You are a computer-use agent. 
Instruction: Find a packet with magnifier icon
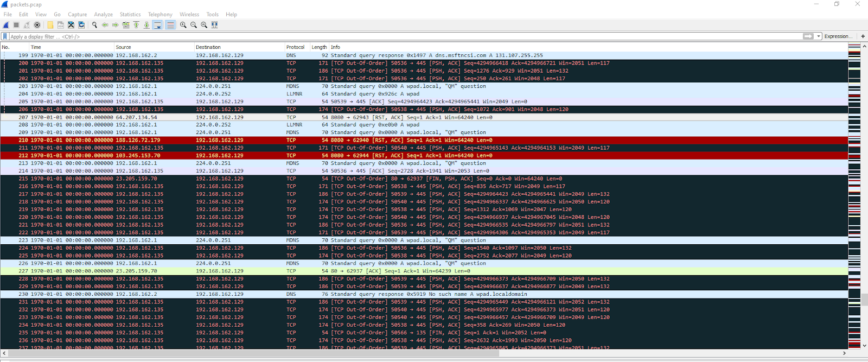tap(94, 25)
